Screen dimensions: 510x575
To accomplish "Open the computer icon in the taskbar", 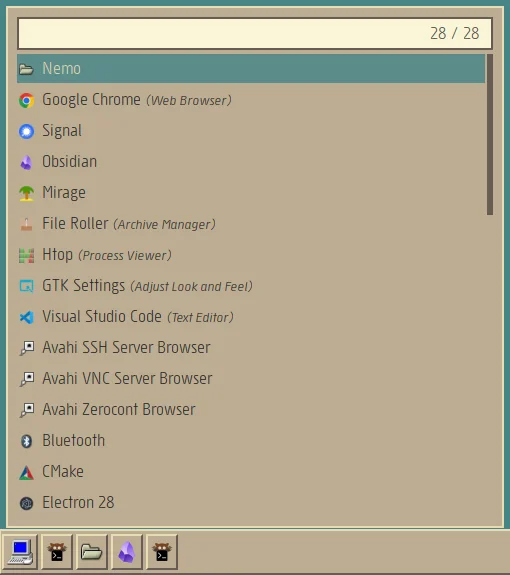I will tap(21, 552).
